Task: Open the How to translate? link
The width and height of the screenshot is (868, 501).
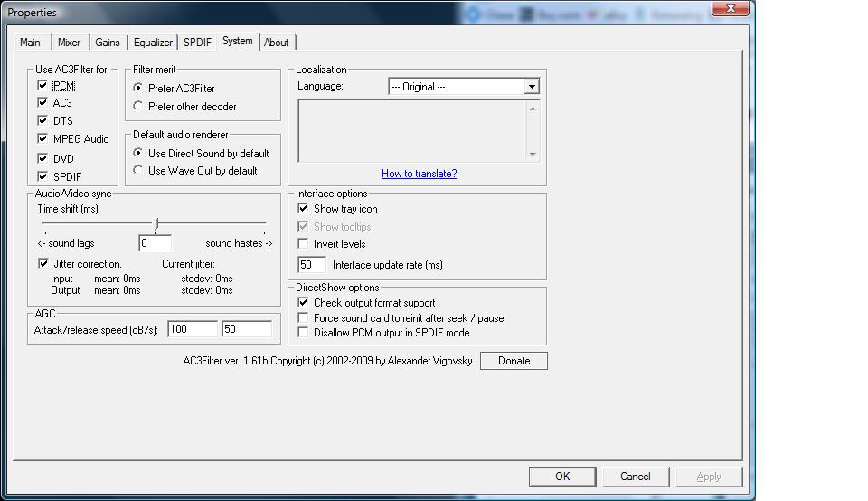Action: (x=419, y=174)
